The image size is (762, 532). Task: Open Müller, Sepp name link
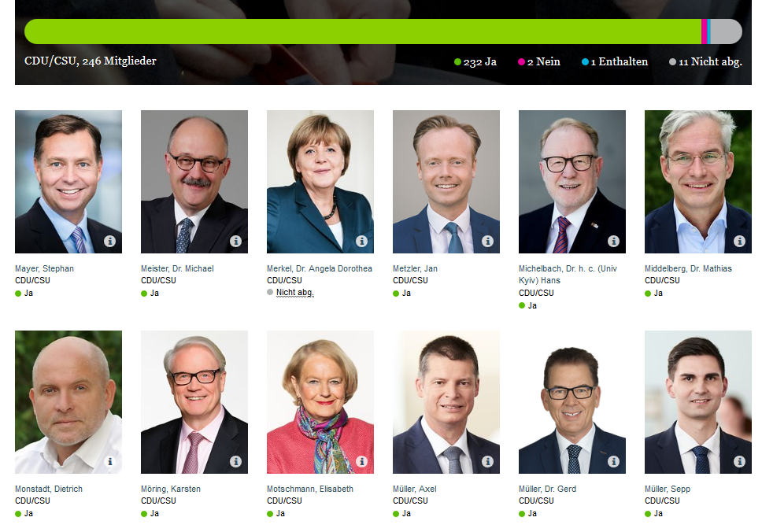(668, 489)
